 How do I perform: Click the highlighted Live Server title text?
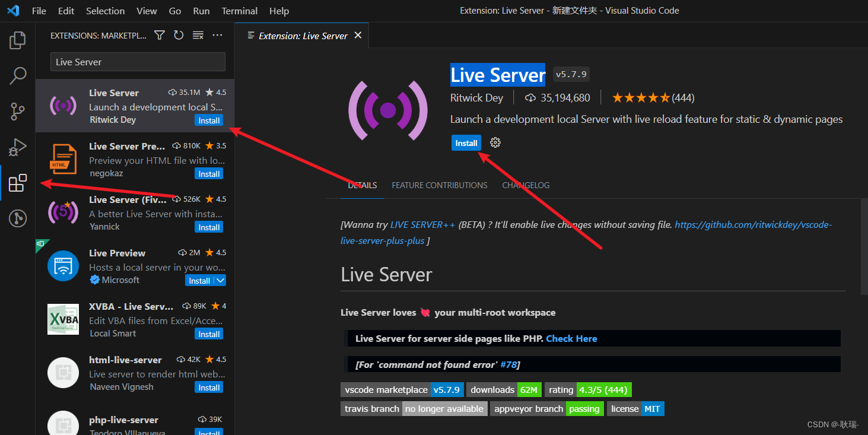[498, 75]
